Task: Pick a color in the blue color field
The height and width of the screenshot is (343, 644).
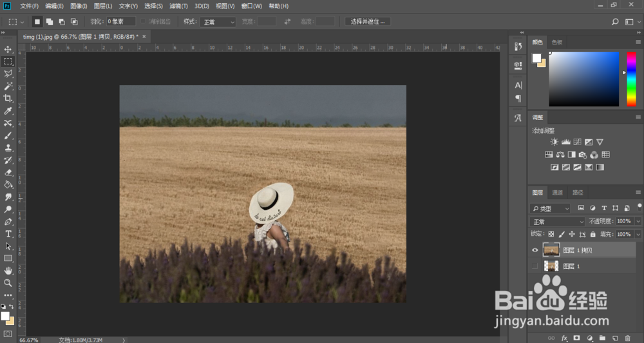Action: tap(583, 79)
